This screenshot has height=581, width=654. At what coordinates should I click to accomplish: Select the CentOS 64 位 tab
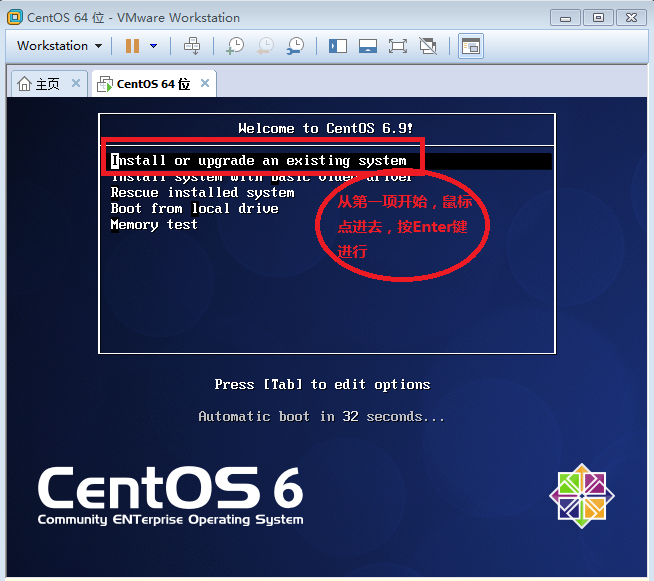click(x=153, y=84)
